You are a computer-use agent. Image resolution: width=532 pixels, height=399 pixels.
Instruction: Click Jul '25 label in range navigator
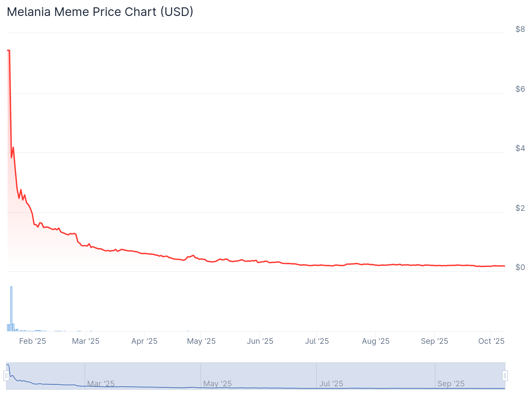click(x=331, y=384)
